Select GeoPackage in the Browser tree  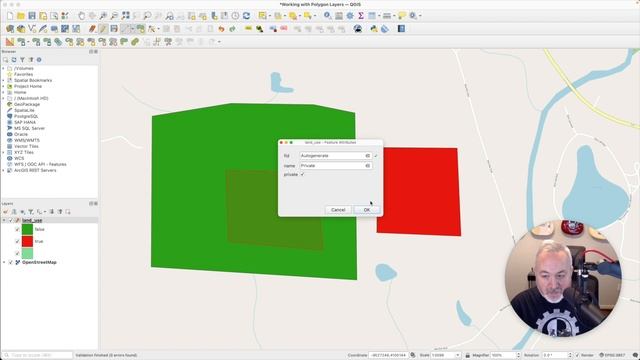pyautogui.click(x=27, y=104)
